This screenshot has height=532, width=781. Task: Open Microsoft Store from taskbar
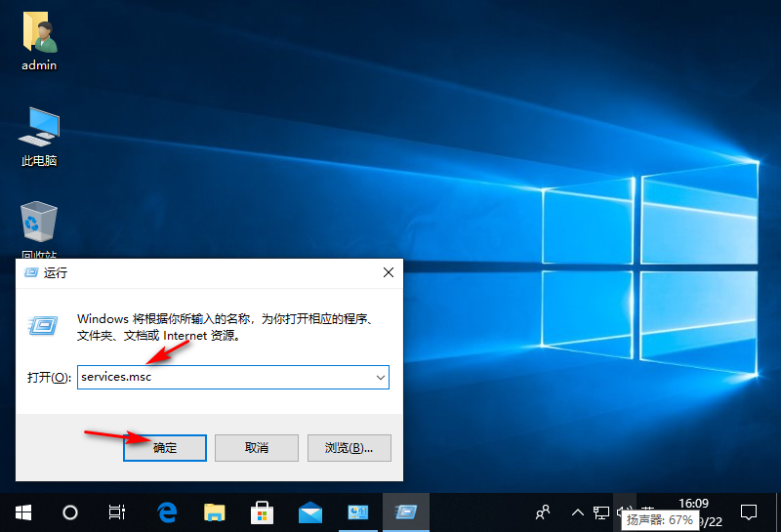coord(262,512)
